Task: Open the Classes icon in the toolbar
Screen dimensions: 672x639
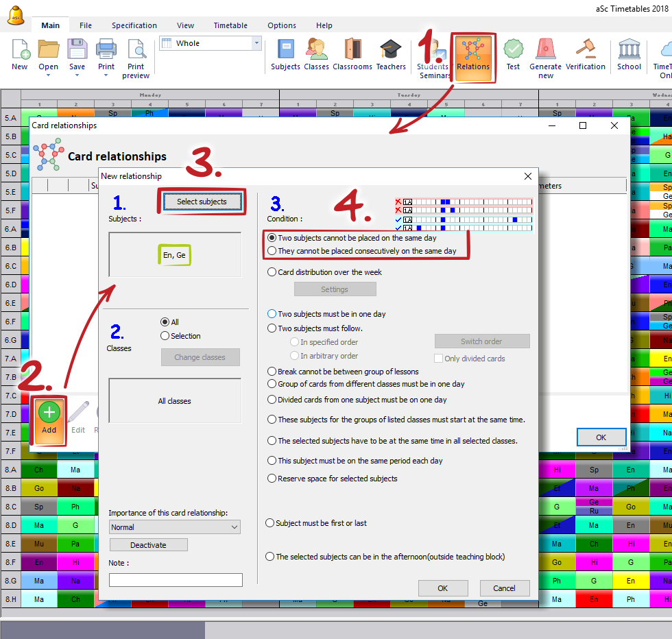Action: (316, 55)
